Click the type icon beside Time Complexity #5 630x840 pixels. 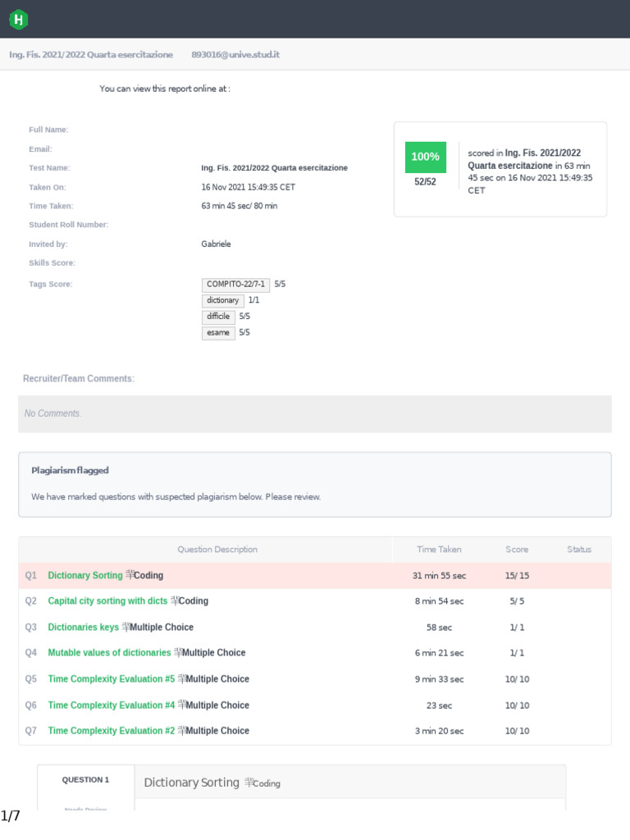(181, 678)
